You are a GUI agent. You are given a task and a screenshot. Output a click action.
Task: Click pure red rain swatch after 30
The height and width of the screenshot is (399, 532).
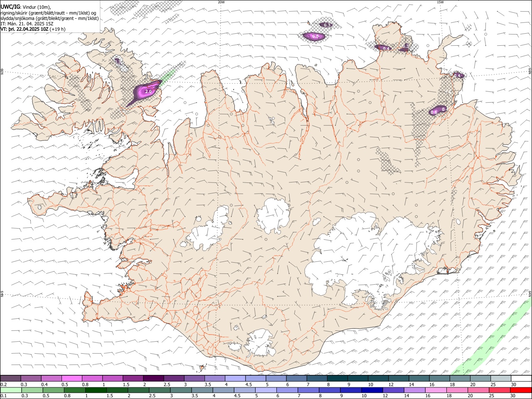pos(520,390)
